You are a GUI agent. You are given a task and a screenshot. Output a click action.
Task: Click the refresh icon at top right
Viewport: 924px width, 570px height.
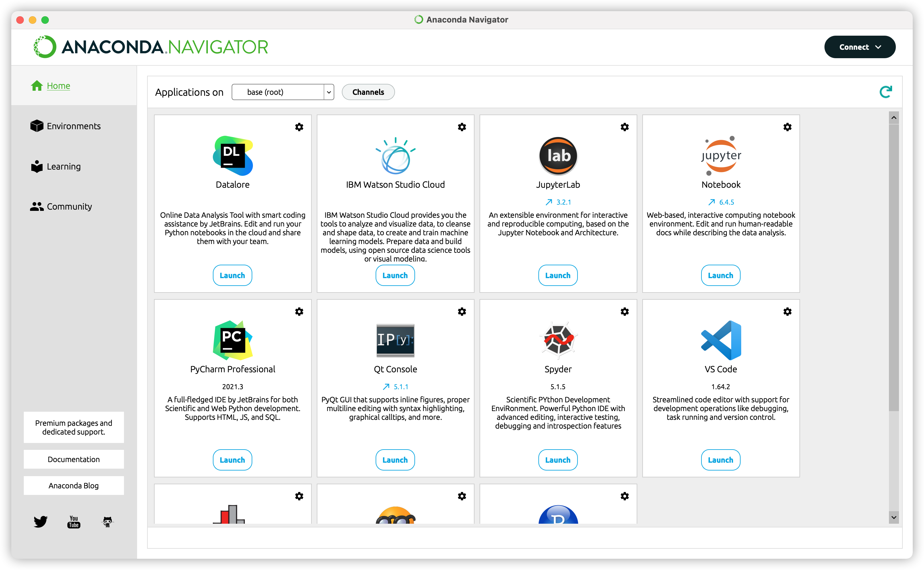885,92
